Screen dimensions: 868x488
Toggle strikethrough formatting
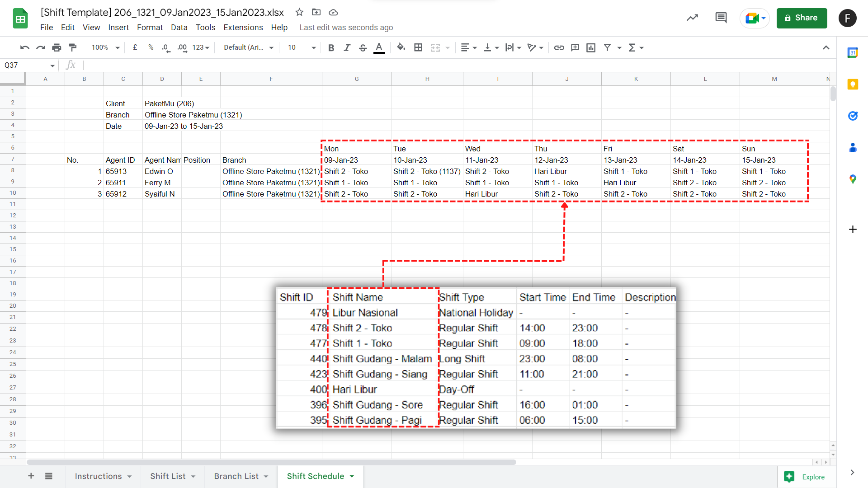(363, 47)
